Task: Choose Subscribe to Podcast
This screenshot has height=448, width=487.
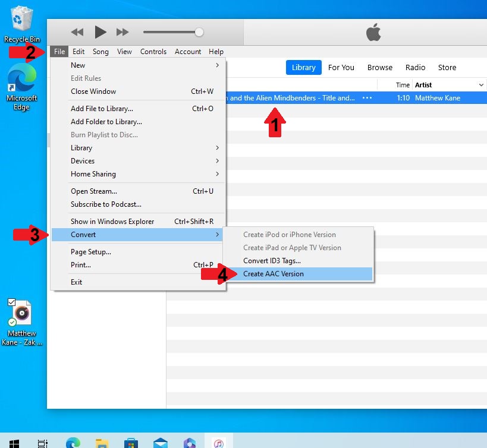Action: click(138, 204)
